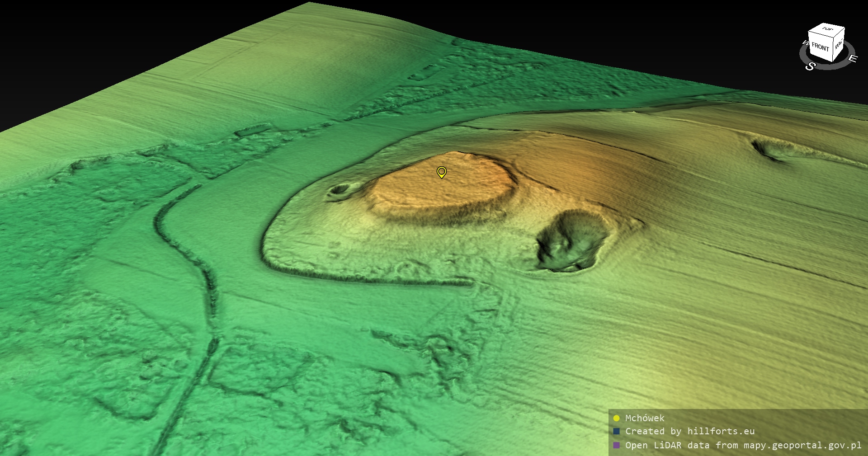Image resolution: width=868 pixels, height=456 pixels.
Task: Click the E letter on the compass ring
Action: [x=852, y=58]
